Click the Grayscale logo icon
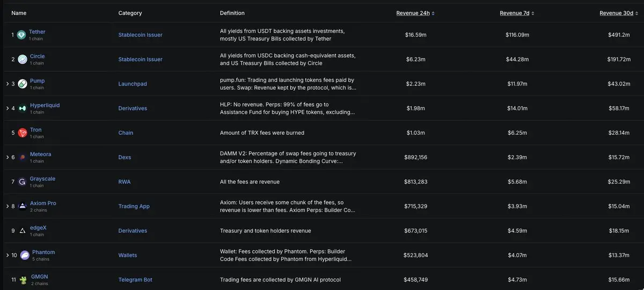Viewport: 644px width, 290px height. (23, 182)
